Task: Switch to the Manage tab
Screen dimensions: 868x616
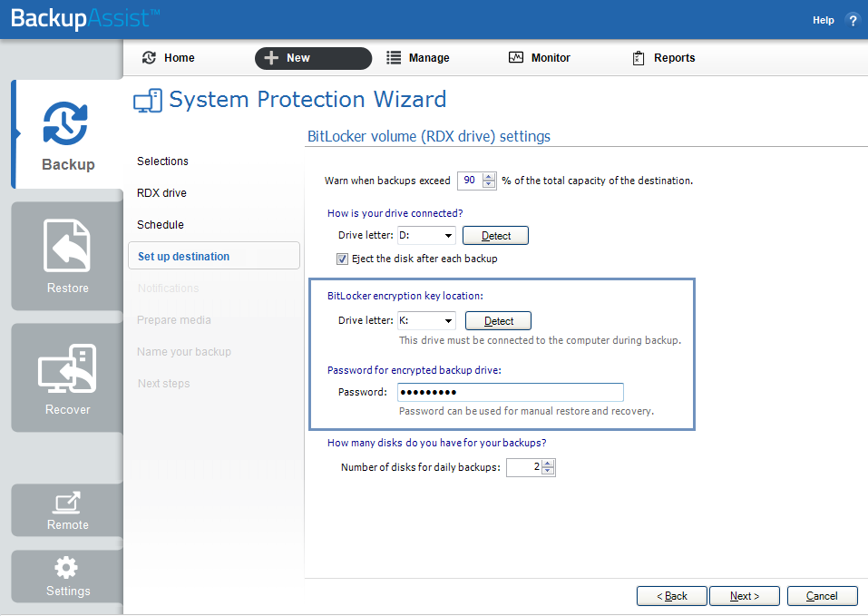Action: pos(418,57)
